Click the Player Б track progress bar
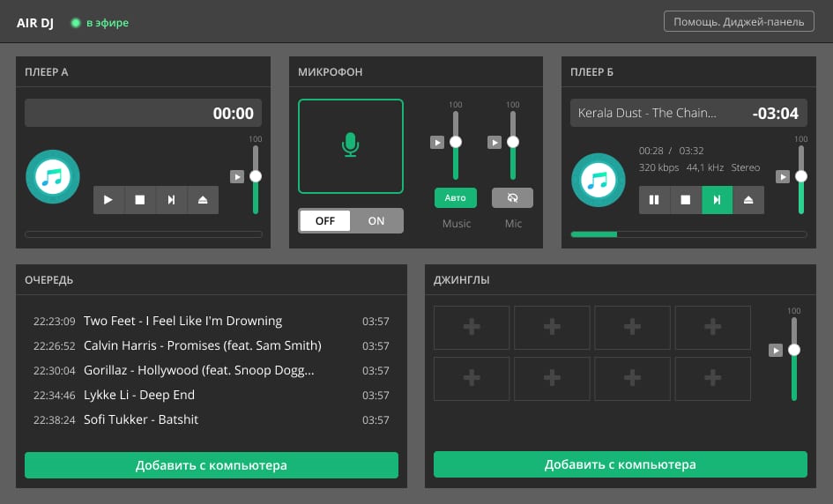The width and height of the screenshot is (833, 504). point(688,234)
